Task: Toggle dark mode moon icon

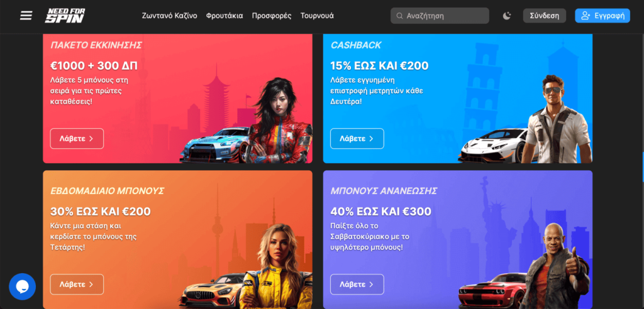Action: (507, 16)
